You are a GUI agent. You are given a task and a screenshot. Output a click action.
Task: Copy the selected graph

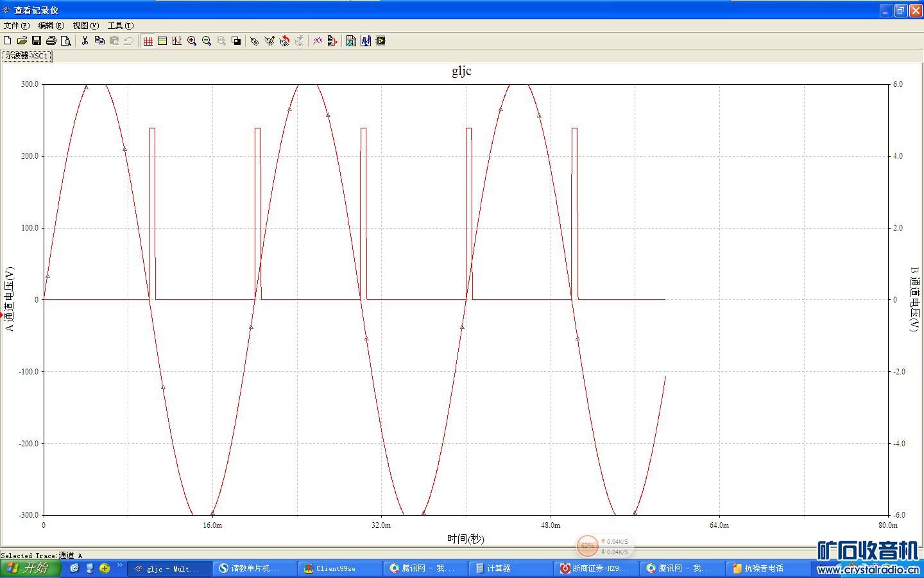99,40
